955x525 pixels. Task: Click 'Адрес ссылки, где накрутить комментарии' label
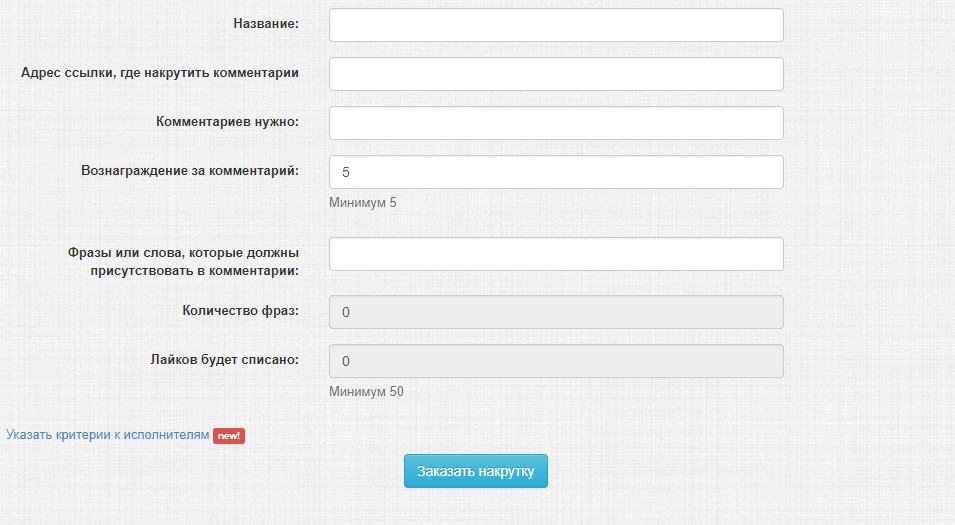[160, 72]
